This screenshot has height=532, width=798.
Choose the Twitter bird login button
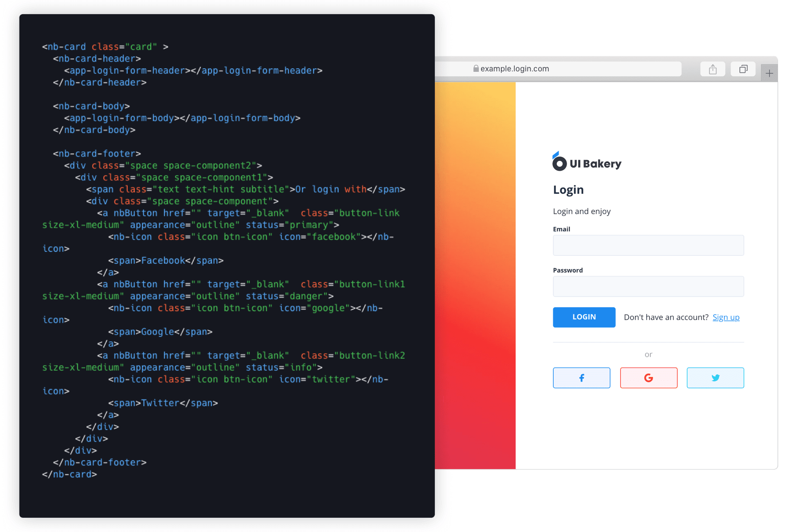715,378
